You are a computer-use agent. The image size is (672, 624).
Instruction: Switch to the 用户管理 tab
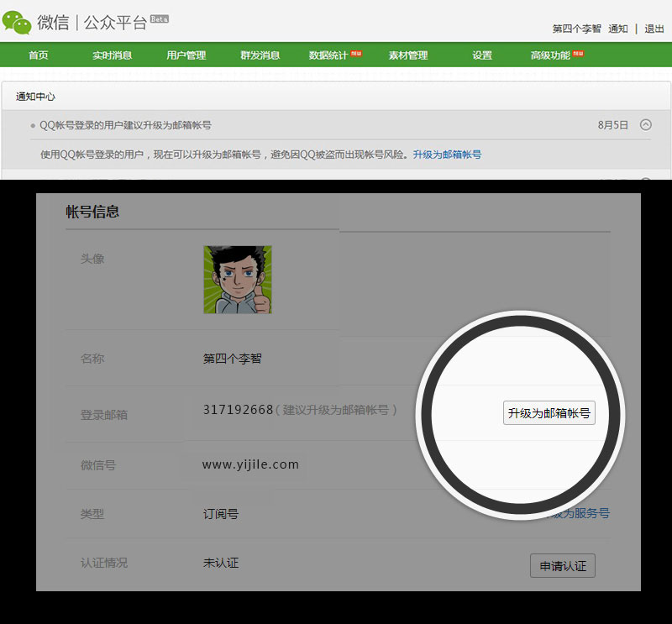tap(186, 55)
